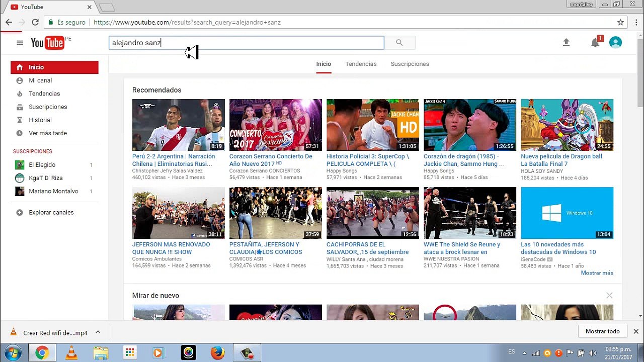The image size is (644, 362).
Task: Open the YouTube hamburger guide menu
Action: [x=20, y=43]
